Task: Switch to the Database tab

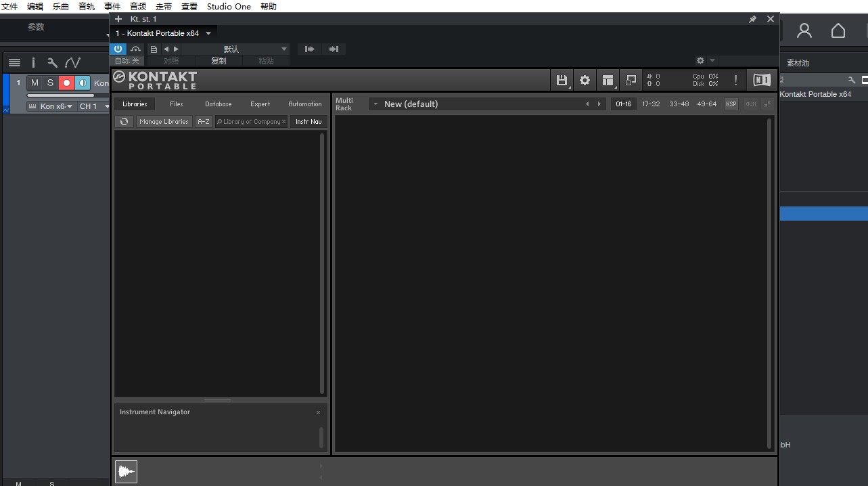Action: coord(219,104)
